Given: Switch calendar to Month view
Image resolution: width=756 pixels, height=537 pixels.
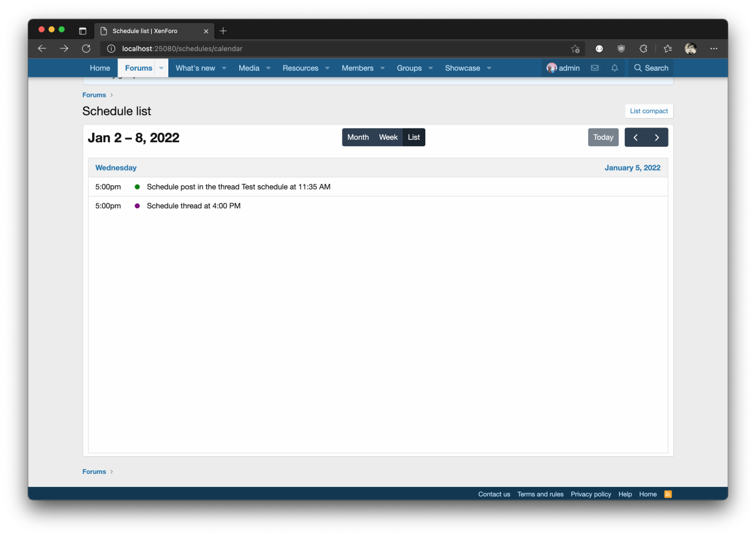Looking at the screenshot, I should pos(357,137).
